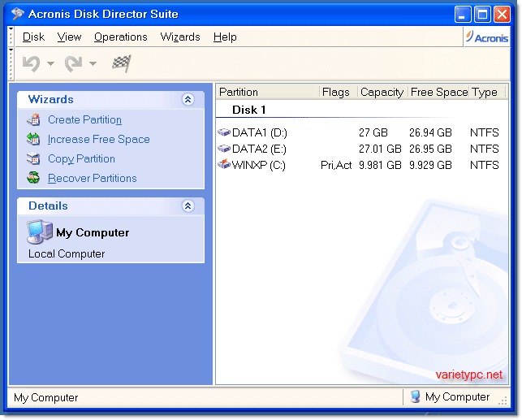The width and height of the screenshot is (522, 420).
Task: Click the Copy Partition wizard icon
Action: coord(33,158)
